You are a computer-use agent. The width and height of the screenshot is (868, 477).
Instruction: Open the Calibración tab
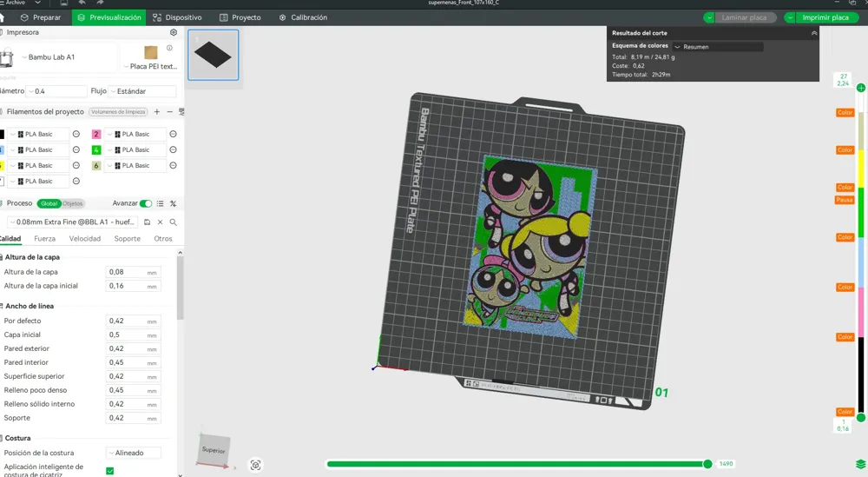click(303, 17)
